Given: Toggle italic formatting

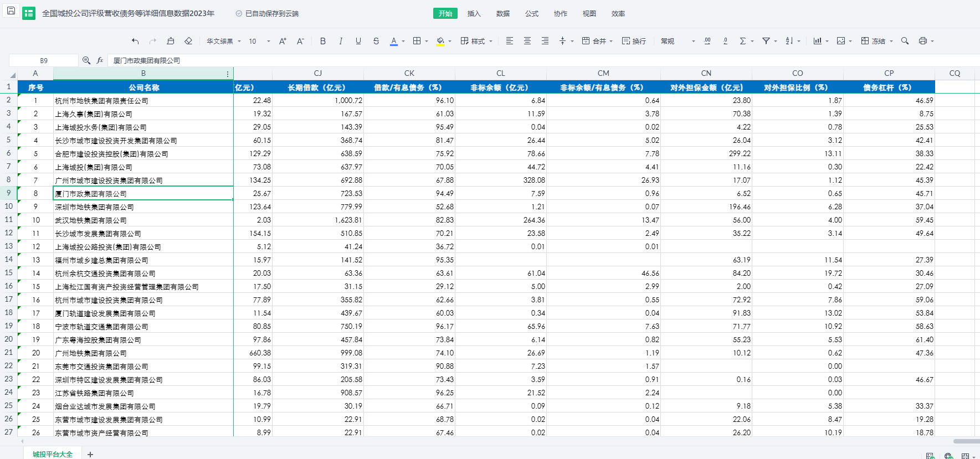Looking at the screenshot, I should (341, 41).
